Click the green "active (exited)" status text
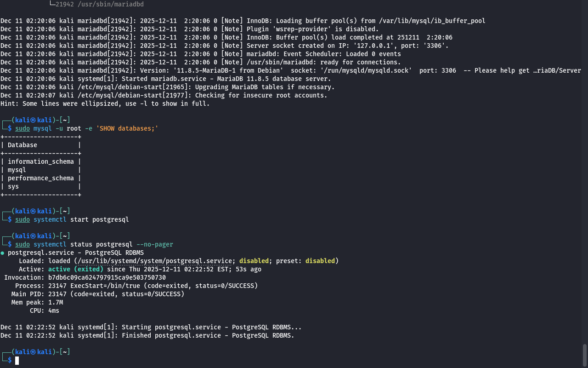 [x=76, y=269]
